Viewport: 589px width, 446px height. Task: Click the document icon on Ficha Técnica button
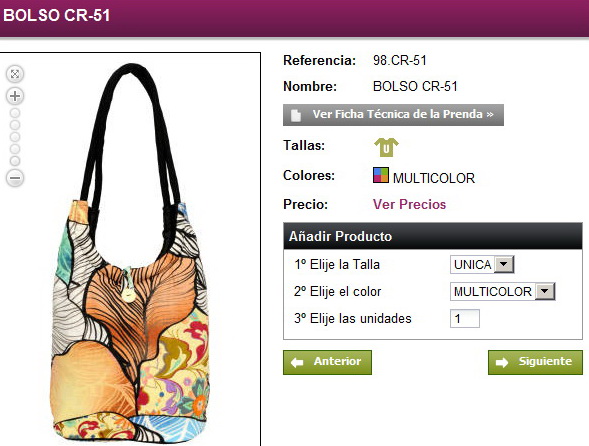click(x=296, y=115)
